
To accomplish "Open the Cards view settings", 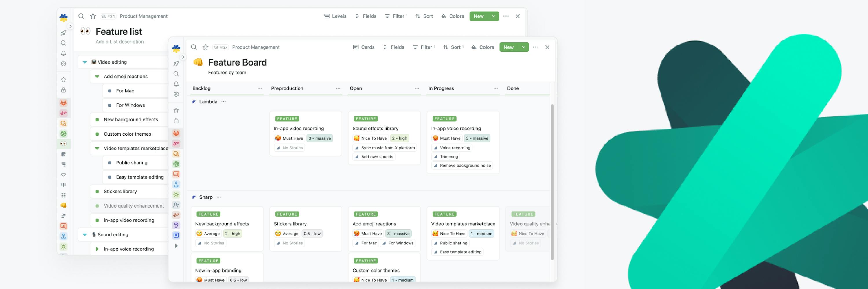I will (x=364, y=47).
